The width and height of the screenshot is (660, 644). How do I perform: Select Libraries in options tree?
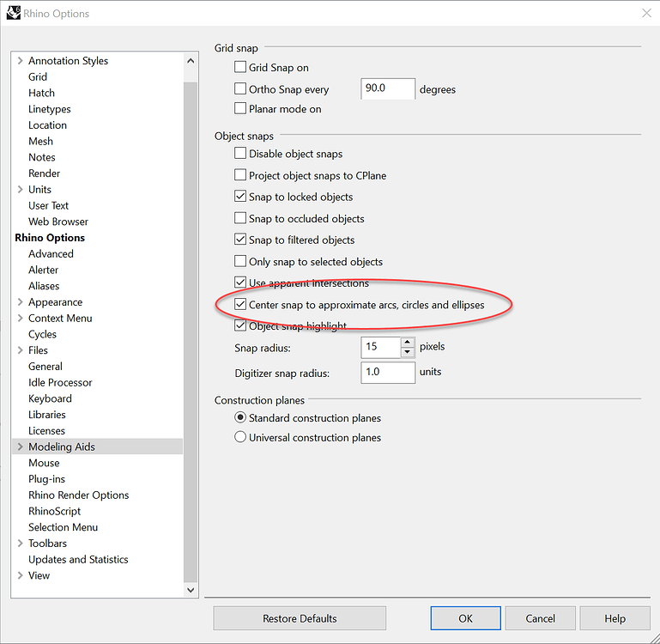tap(46, 415)
